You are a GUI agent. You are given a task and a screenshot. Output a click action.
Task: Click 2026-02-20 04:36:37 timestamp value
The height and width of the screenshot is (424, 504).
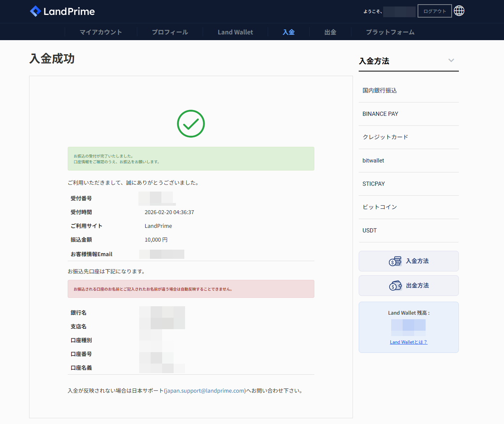169,212
